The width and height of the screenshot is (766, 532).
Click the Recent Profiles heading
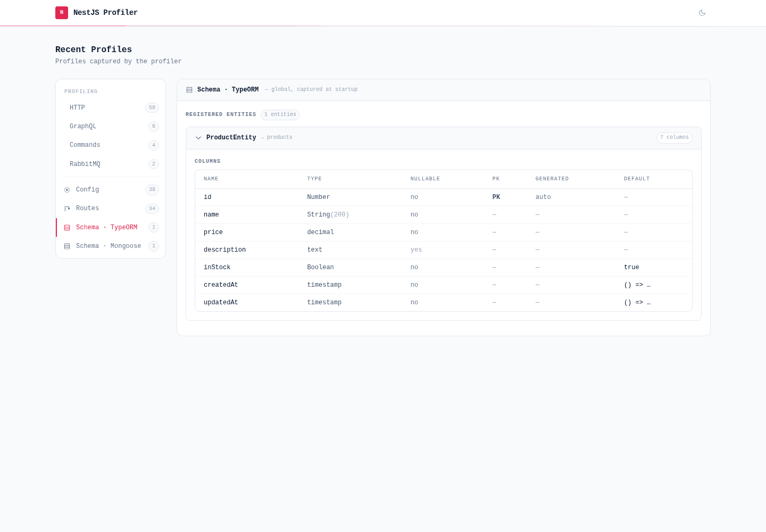94,49
